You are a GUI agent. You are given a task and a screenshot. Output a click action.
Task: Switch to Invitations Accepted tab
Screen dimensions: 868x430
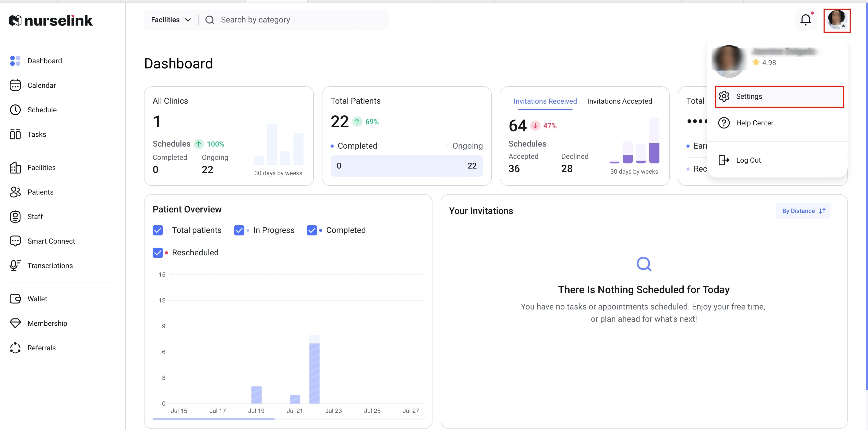[619, 101]
